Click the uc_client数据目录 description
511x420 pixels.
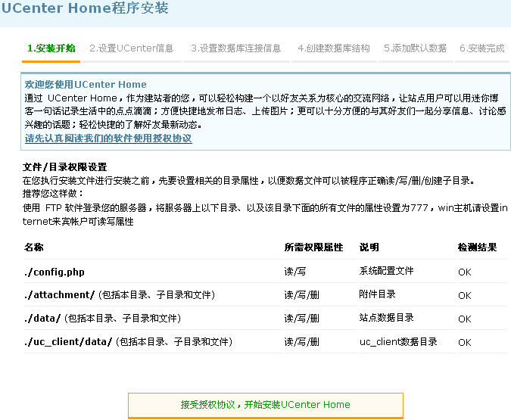pos(398,341)
